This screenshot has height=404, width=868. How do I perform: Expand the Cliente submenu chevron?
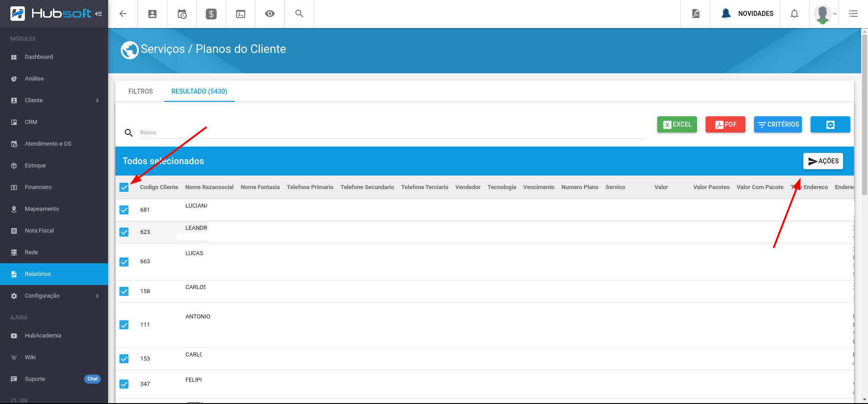click(x=97, y=100)
